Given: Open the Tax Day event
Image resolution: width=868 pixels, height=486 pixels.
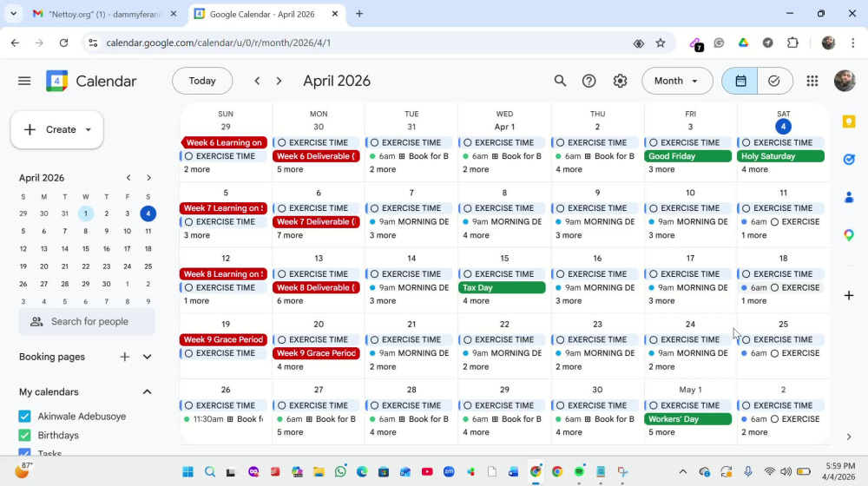Looking at the screenshot, I should click(502, 288).
